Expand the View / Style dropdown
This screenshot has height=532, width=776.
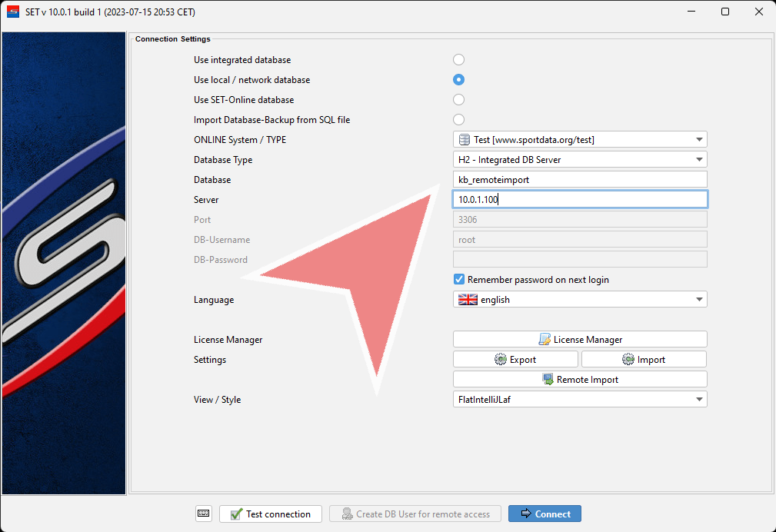point(698,399)
